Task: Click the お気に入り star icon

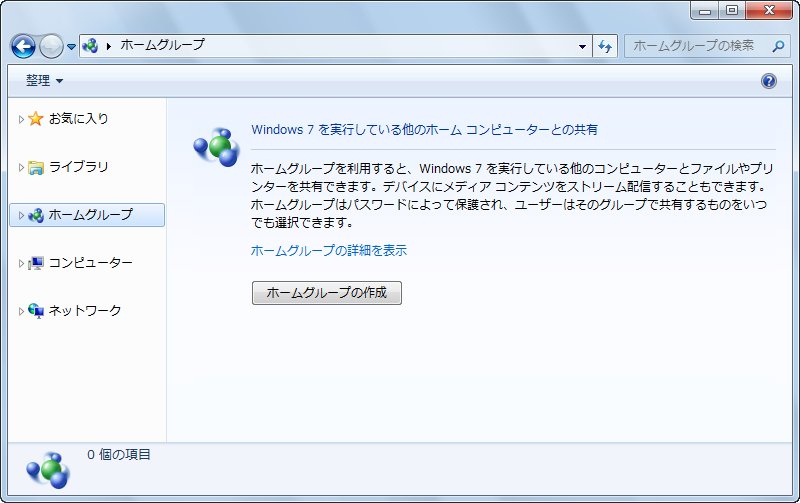Action: (36, 119)
